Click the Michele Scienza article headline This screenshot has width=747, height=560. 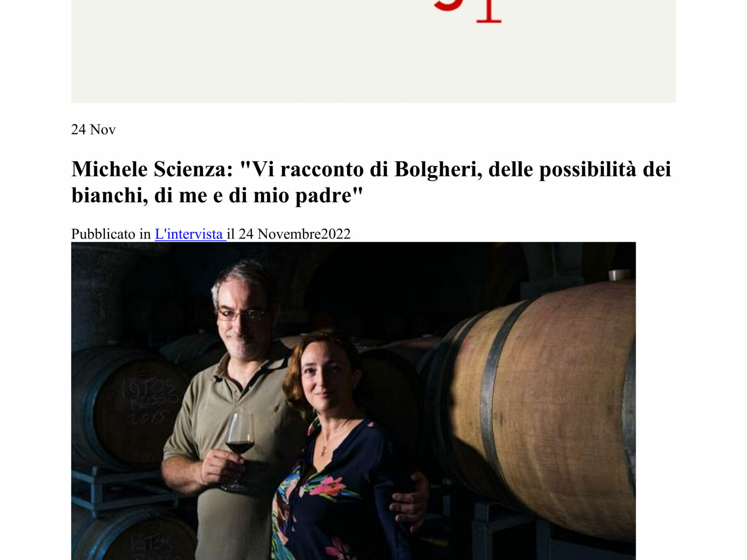click(x=371, y=182)
